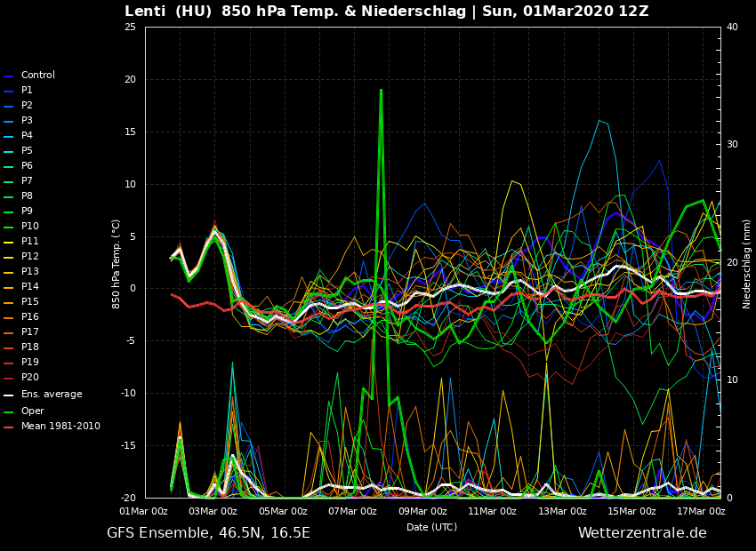Click the 13Mar 00z x-axis label
This screenshot has height=551, width=756.
point(562,511)
